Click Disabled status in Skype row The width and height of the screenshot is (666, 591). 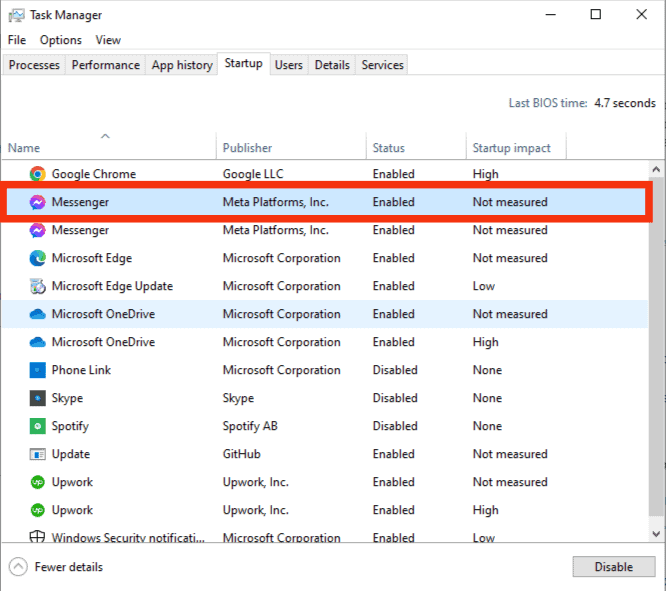tap(395, 398)
